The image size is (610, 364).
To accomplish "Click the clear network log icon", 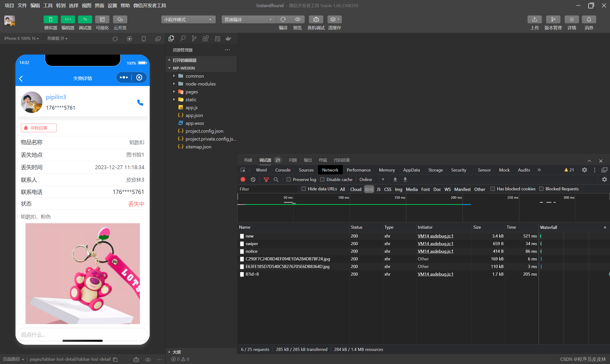I will pyautogui.click(x=253, y=180).
